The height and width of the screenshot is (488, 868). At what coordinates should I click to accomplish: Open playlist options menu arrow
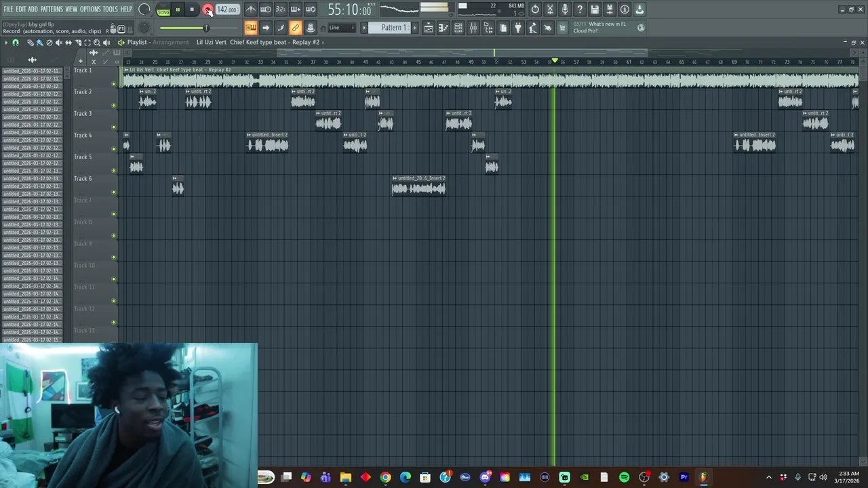click(x=5, y=43)
